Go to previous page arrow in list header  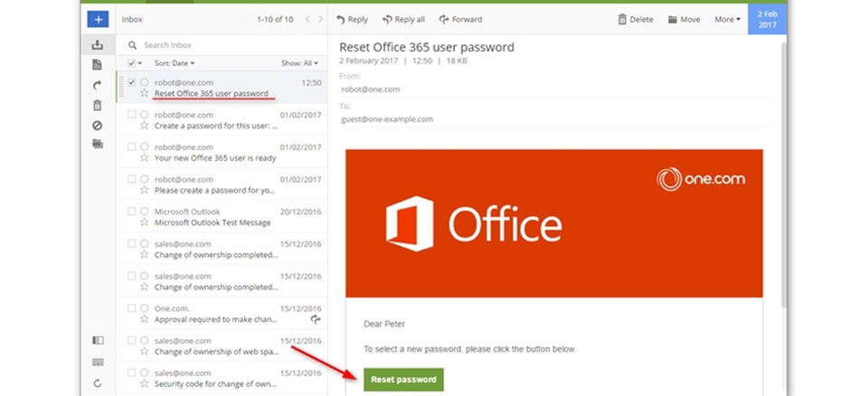(308, 19)
